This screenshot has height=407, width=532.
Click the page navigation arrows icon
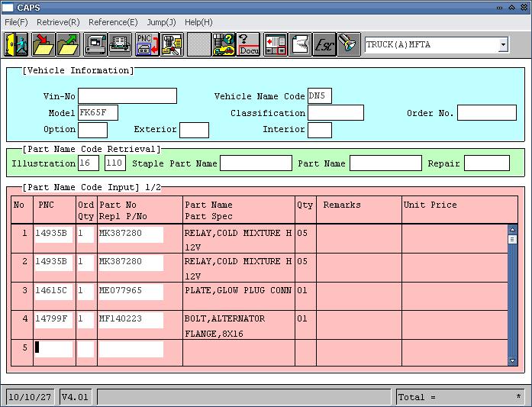tap(276, 44)
